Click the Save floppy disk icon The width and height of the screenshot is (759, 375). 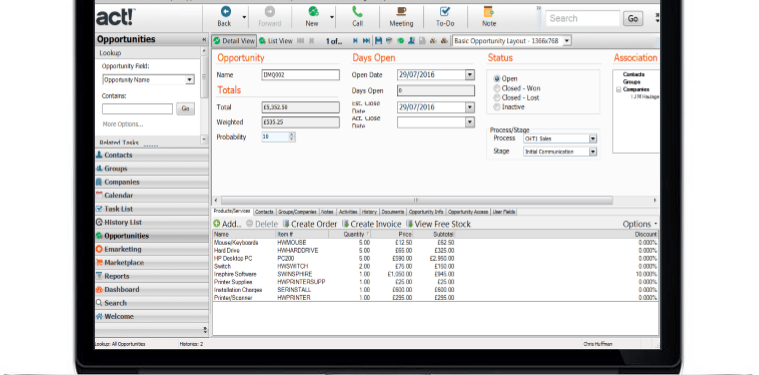(379, 41)
